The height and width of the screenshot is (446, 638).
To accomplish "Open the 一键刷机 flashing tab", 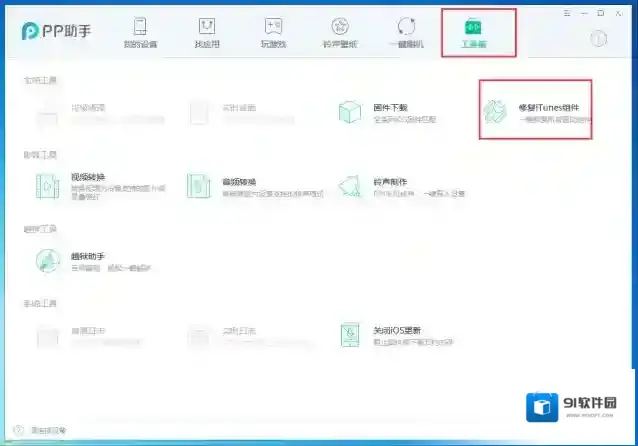I will point(406,32).
